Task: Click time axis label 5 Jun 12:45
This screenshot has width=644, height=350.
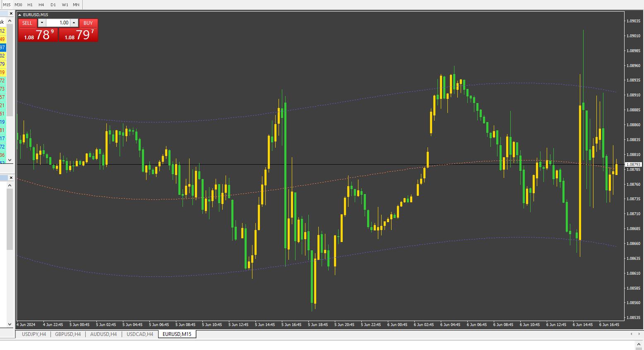Action: pyautogui.click(x=238, y=325)
